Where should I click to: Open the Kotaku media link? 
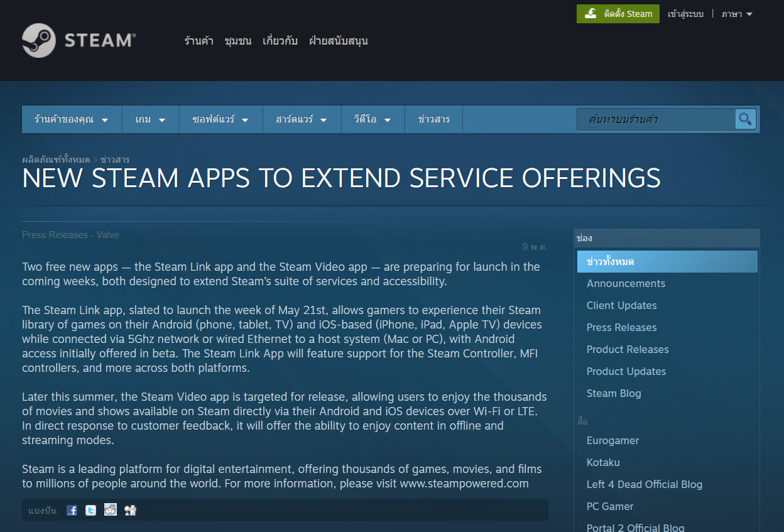tap(602, 462)
